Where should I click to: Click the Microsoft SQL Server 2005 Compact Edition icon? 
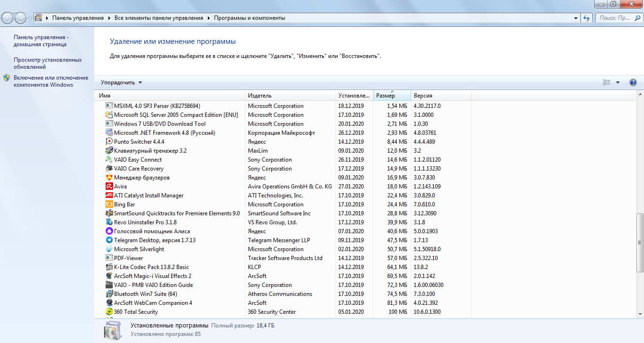(109, 115)
